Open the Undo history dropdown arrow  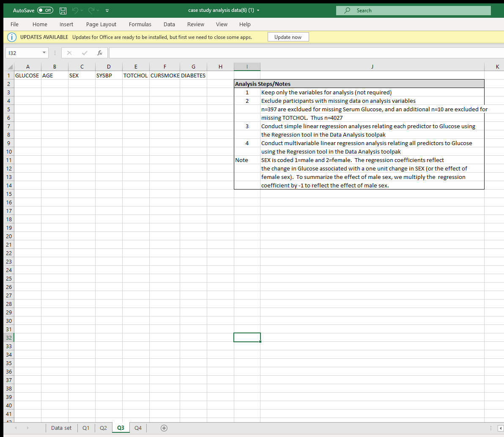coord(82,11)
